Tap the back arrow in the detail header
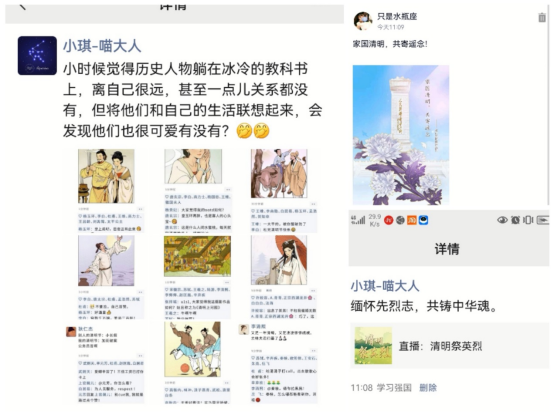The height and width of the screenshot is (416, 554). (x=22, y=6)
